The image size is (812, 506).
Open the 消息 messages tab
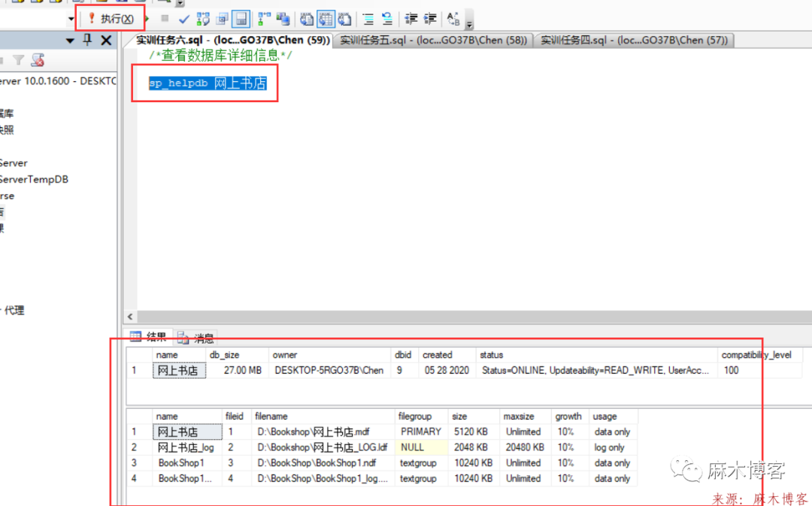pos(195,339)
